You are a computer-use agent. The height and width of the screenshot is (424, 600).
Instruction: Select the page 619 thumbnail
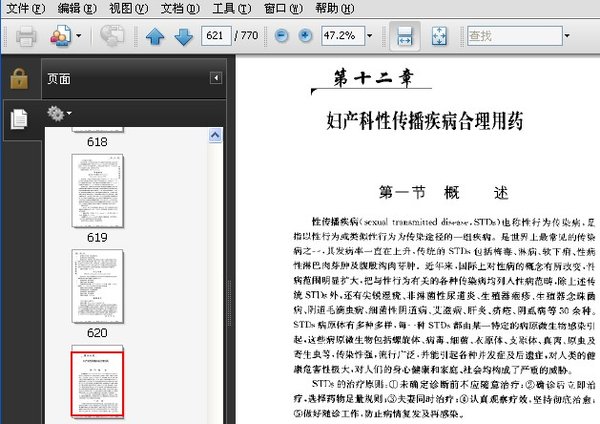coord(98,191)
